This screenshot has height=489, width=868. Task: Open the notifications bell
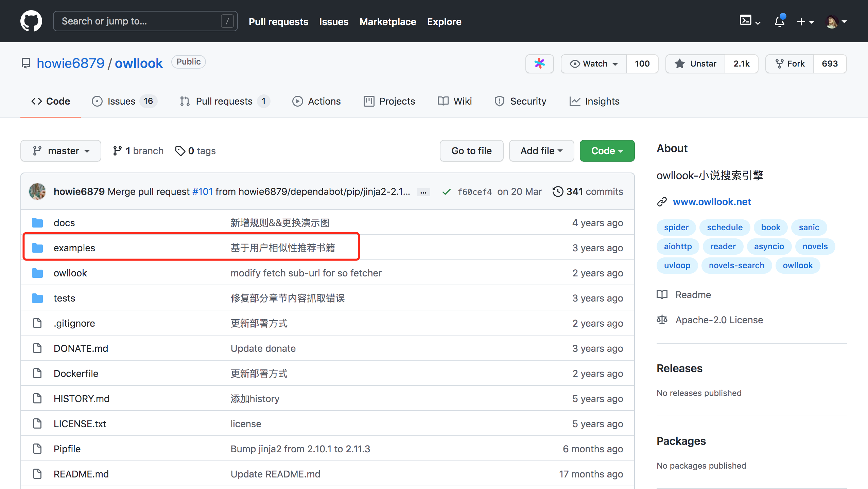pyautogui.click(x=779, y=22)
